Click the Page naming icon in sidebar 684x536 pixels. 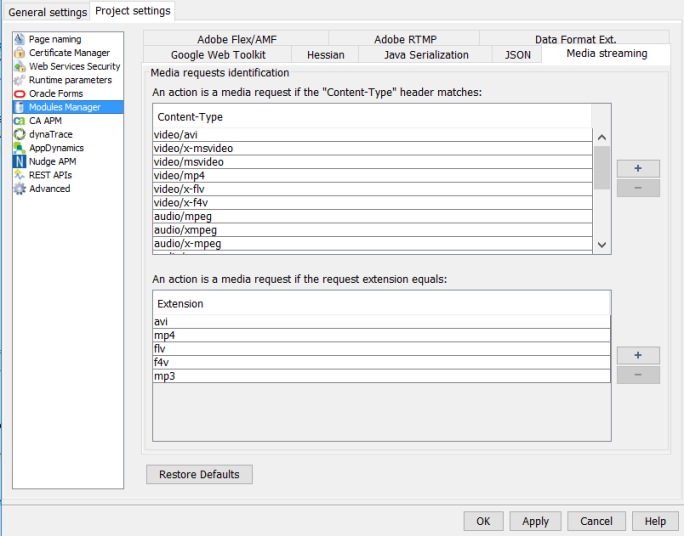click(20, 39)
